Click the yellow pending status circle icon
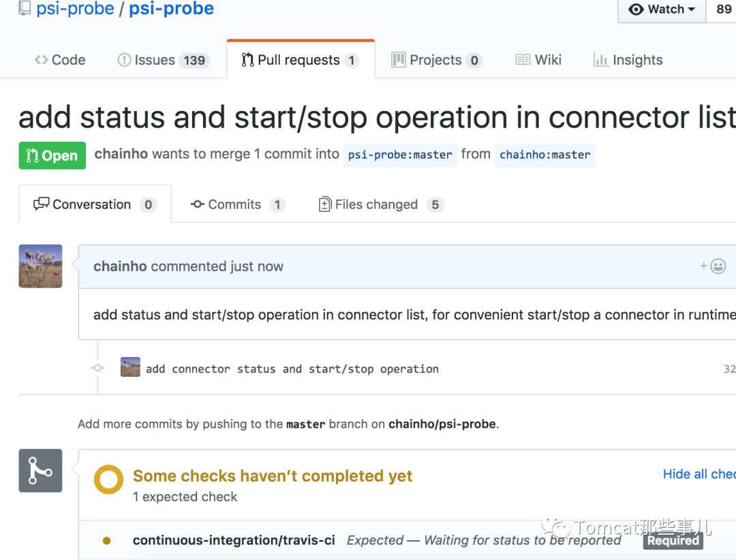Image resolution: width=736 pixels, height=560 pixels. [x=108, y=479]
